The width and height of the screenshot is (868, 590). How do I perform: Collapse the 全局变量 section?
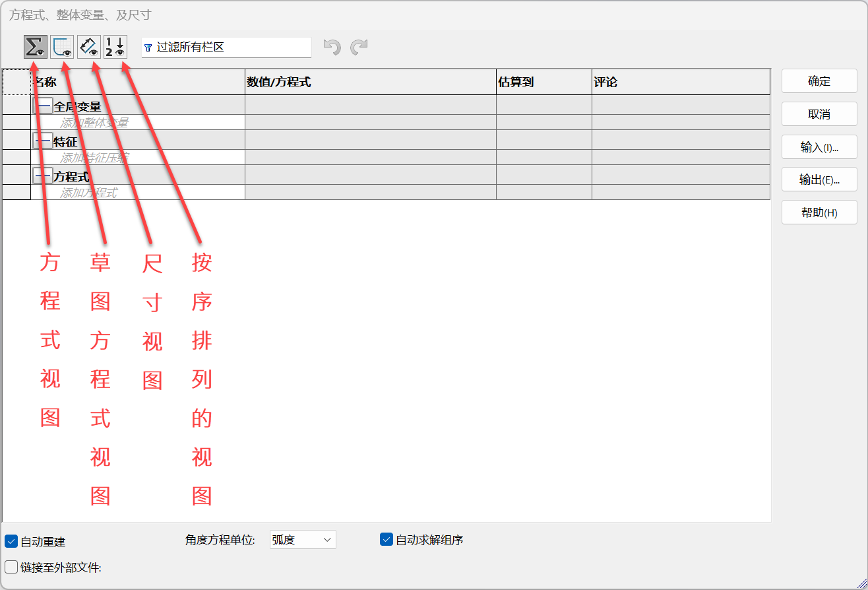click(43, 106)
